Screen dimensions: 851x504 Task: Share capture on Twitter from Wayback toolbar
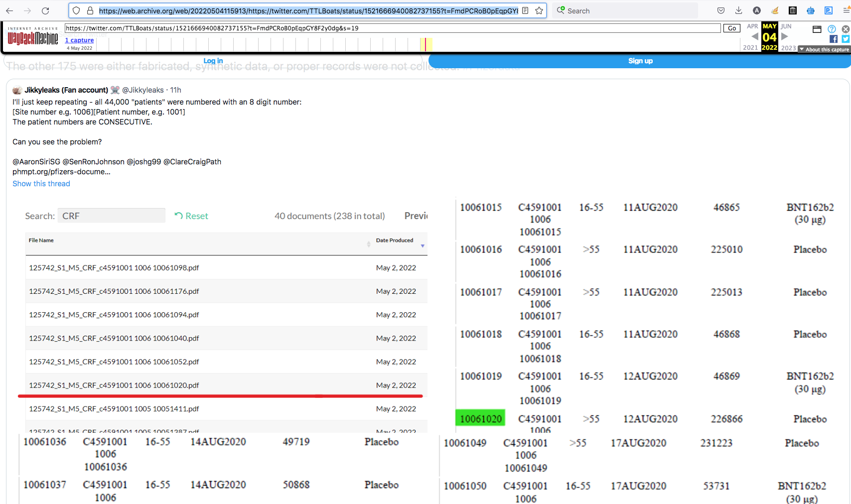click(846, 39)
